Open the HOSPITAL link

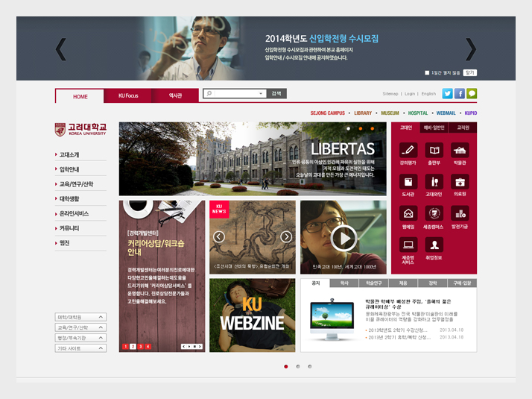pos(418,113)
